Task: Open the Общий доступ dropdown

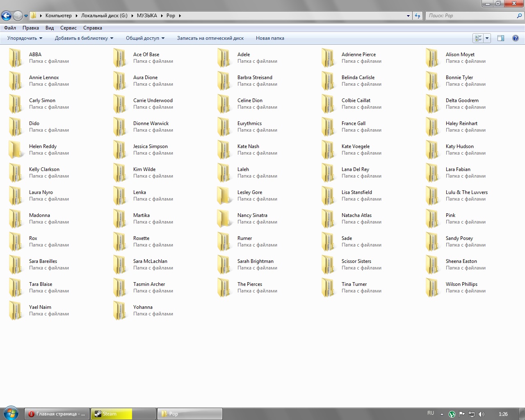Action: (145, 38)
